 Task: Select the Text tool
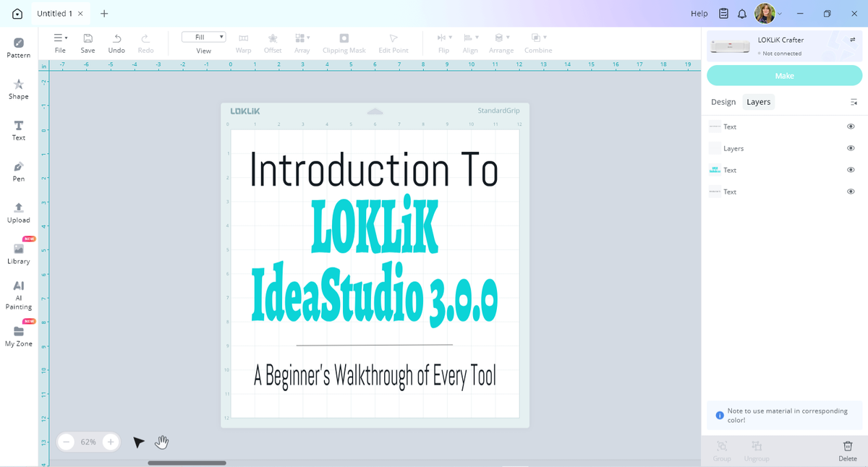(19, 130)
